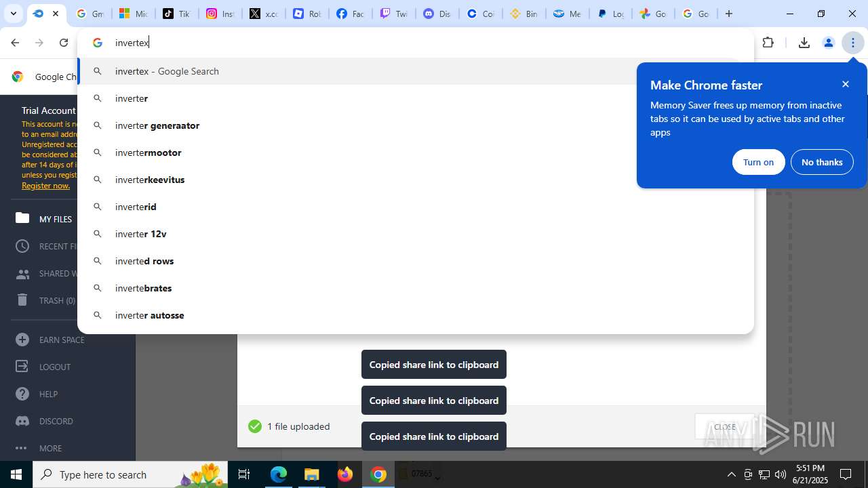Open the clock showing 5:51 PM
The height and width of the screenshot is (488, 868).
point(811,474)
